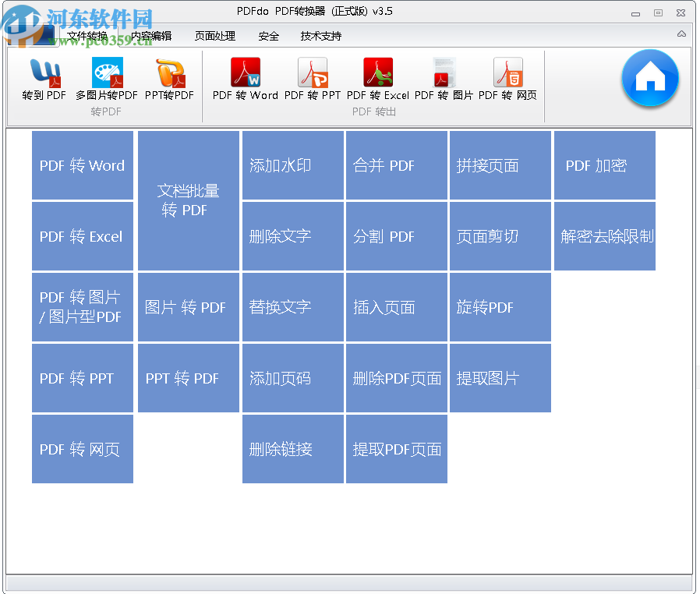Select the PDF 加密 encryption tile
This screenshot has height=594, width=700.
click(x=604, y=165)
